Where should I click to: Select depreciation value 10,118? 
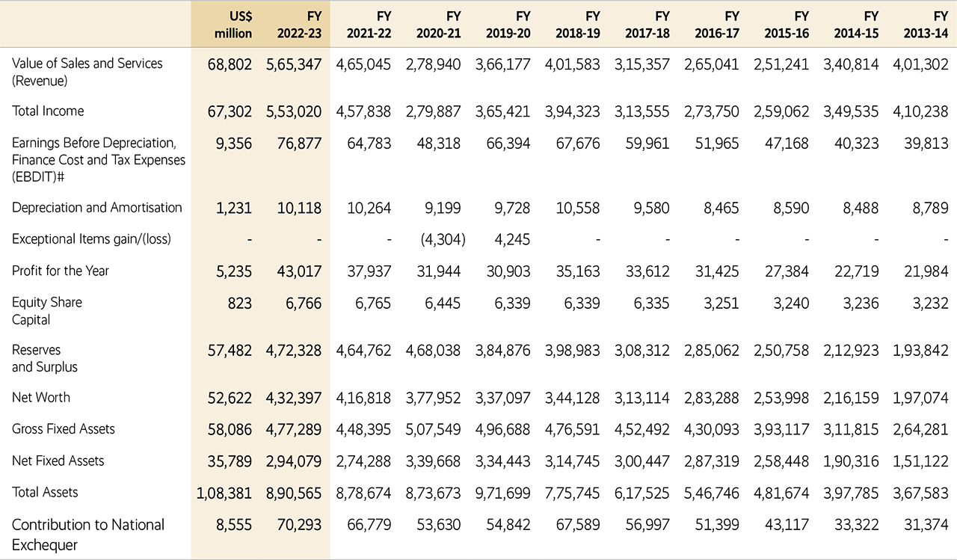(x=300, y=209)
